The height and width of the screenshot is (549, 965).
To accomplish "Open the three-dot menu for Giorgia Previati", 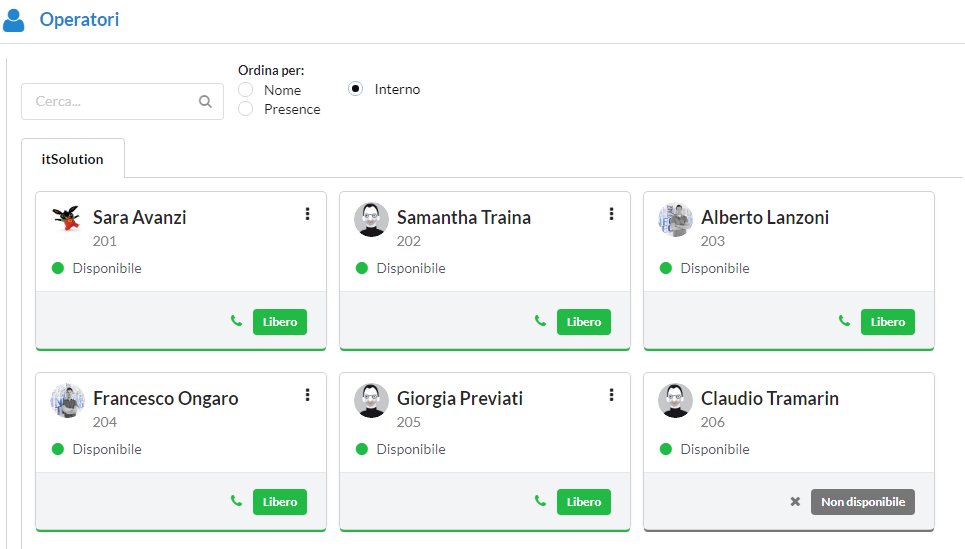I will pyautogui.click(x=611, y=395).
